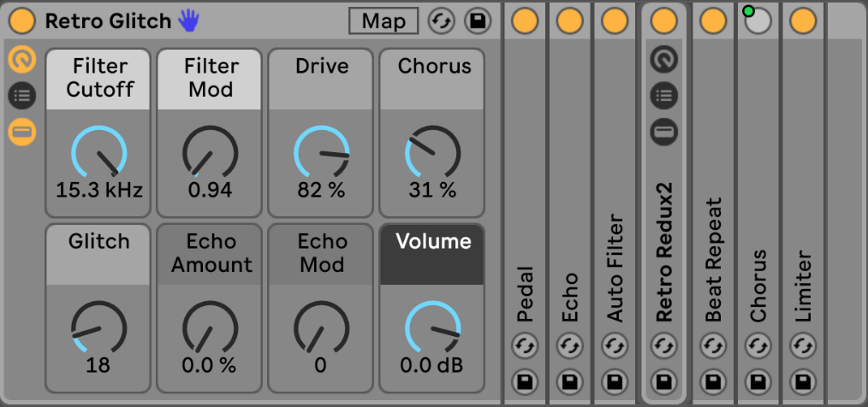Click the 15.3 kHz value

99,191
